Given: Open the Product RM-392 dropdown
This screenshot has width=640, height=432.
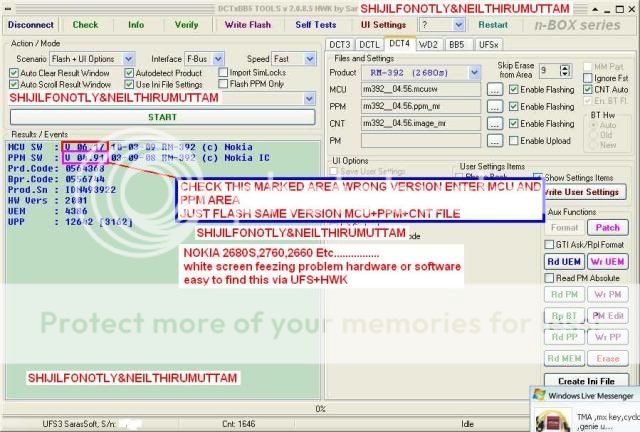Looking at the screenshot, I should coord(474,73).
